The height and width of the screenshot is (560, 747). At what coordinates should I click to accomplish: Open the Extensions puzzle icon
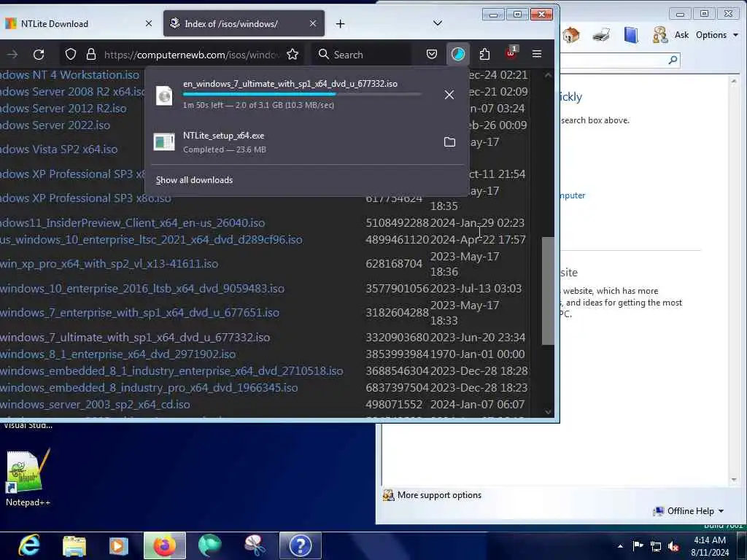[484, 54]
